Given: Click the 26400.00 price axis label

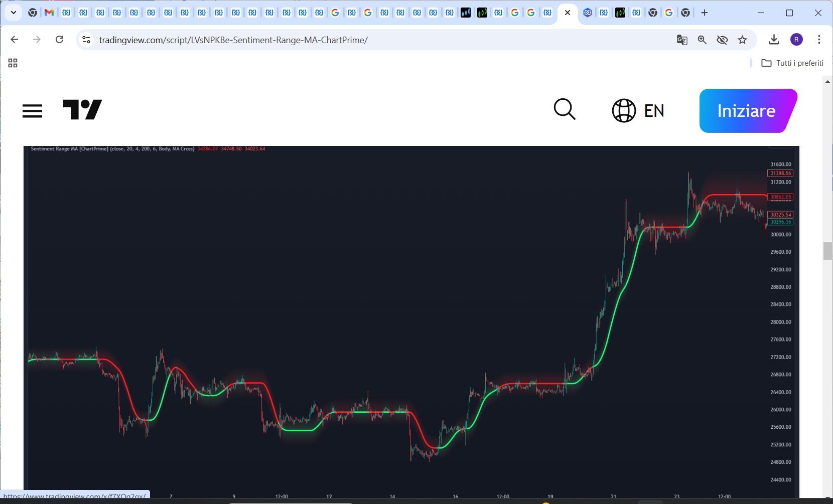Looking at the screenshot, I should click(x=781, y=392).
